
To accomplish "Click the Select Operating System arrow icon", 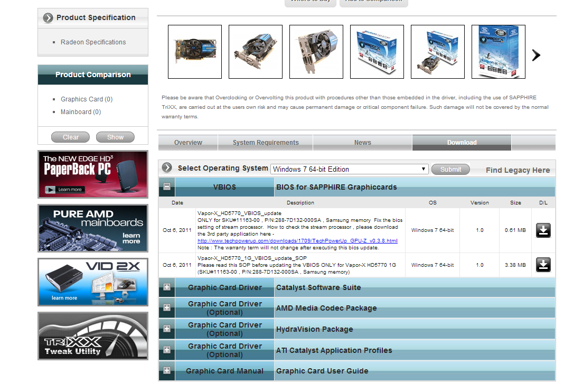I will pos(167,167).
